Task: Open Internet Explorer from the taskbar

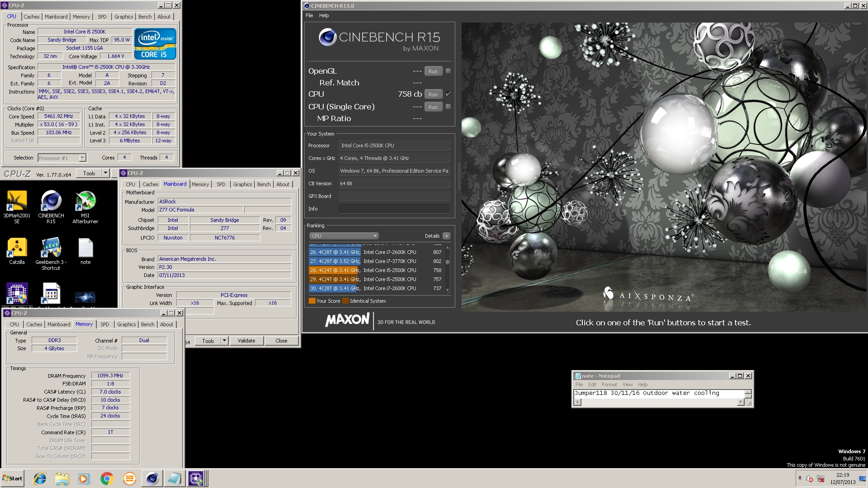Action: [40, 479]
